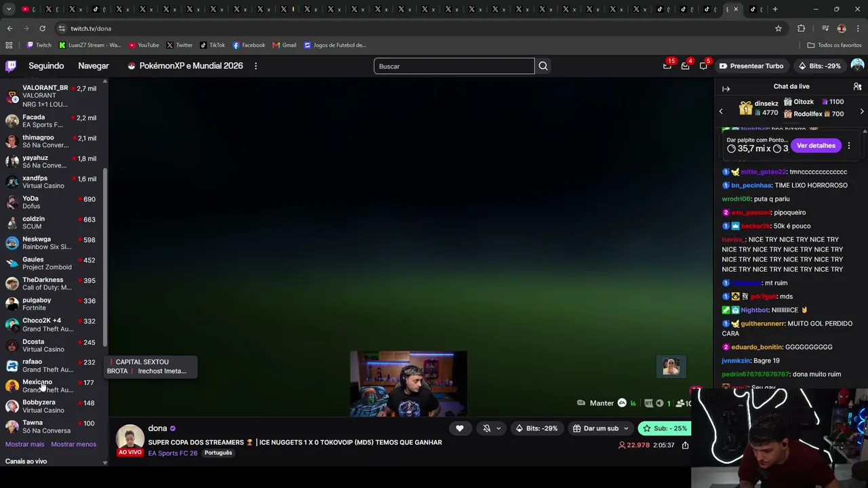Open TheDarkness channel in sidebar
This screenshot has height=488, width=868.
coord(52,283)
